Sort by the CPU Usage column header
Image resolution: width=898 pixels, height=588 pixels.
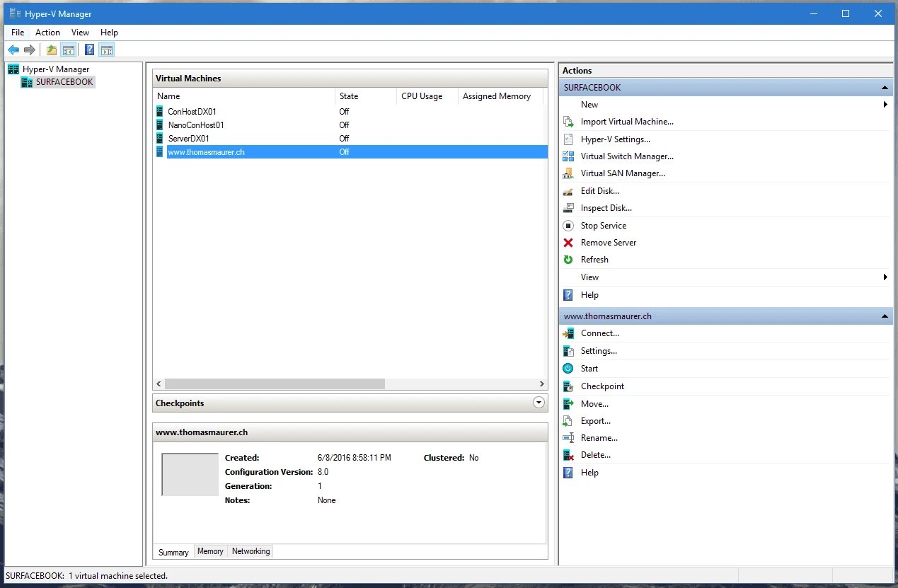427,96
